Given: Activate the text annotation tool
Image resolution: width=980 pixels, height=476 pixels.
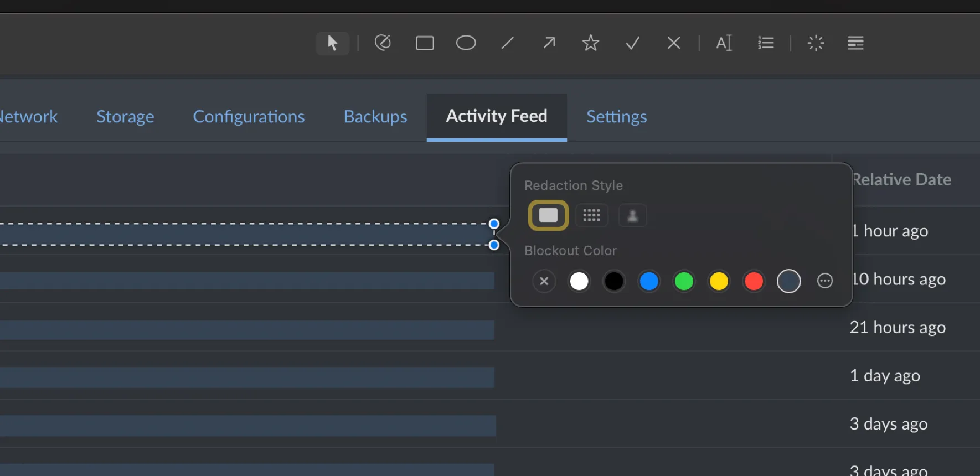Looking at the screenshot, I should (724, 43).
